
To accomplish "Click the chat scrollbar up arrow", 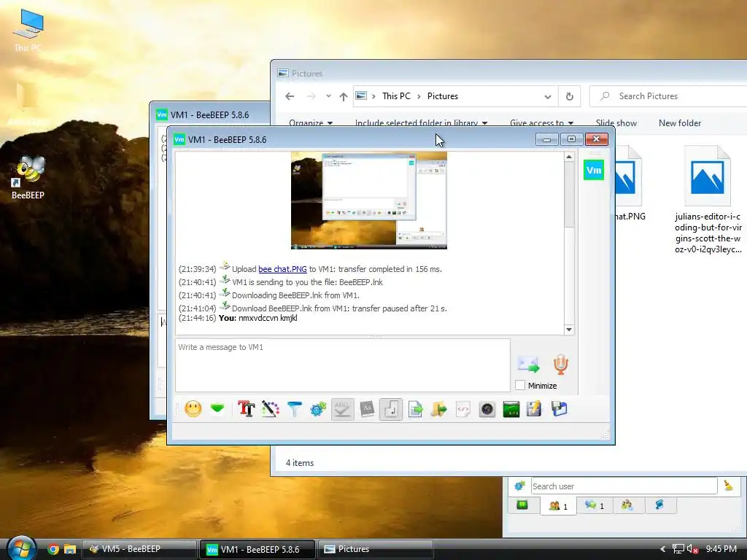I will point(569,157).
